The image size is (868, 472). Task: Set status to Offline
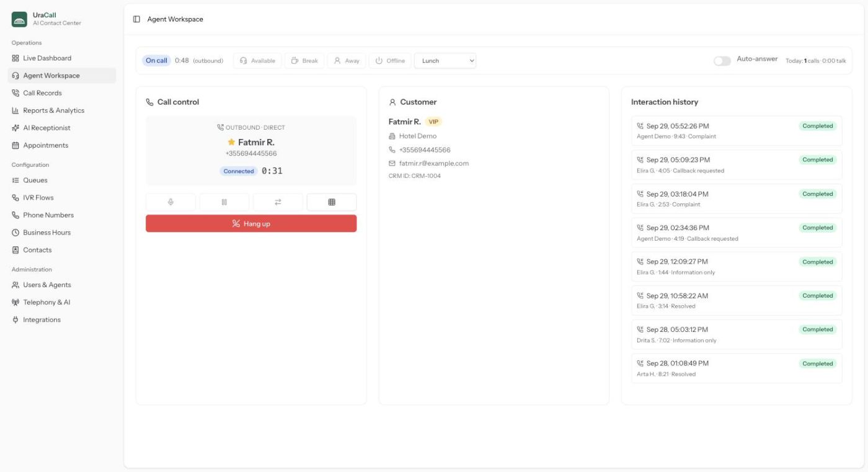click(390, 61)
